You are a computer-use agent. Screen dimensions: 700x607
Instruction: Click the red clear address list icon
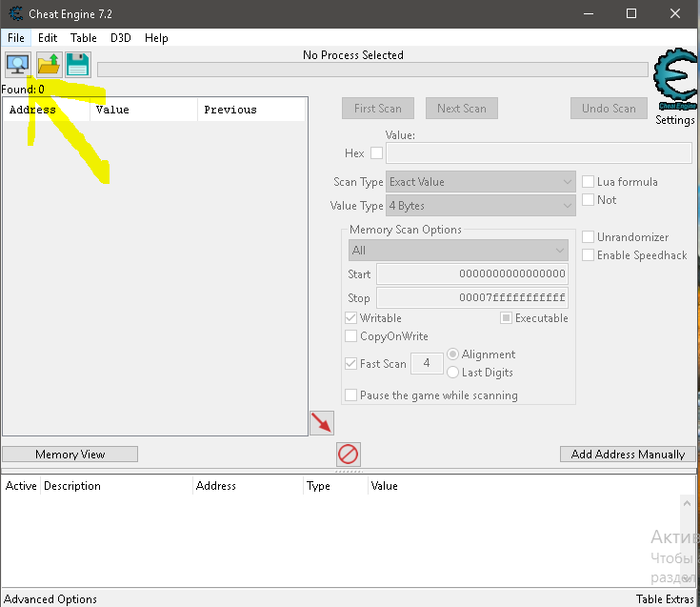tap(349, 455)
